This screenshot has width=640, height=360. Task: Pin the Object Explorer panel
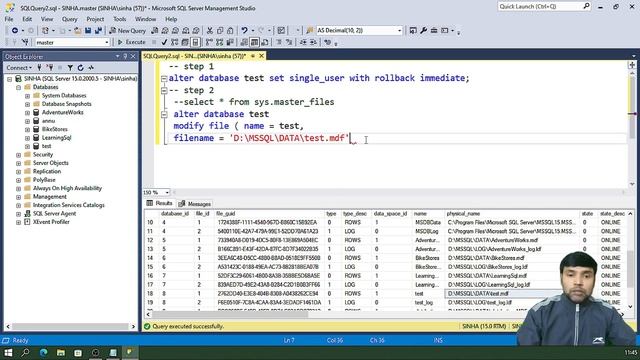(125, 56)
